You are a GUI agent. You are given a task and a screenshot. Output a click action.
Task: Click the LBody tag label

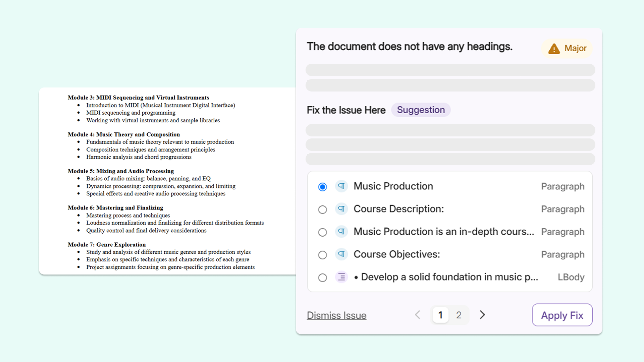(571, 277)
